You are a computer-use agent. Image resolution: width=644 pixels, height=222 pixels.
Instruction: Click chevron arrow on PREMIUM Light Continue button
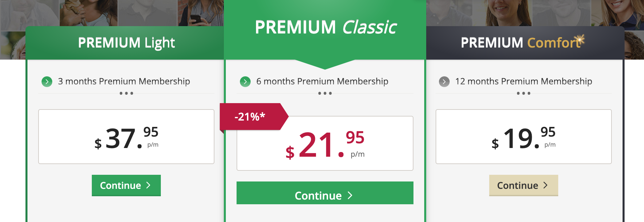tap(148, 185)
